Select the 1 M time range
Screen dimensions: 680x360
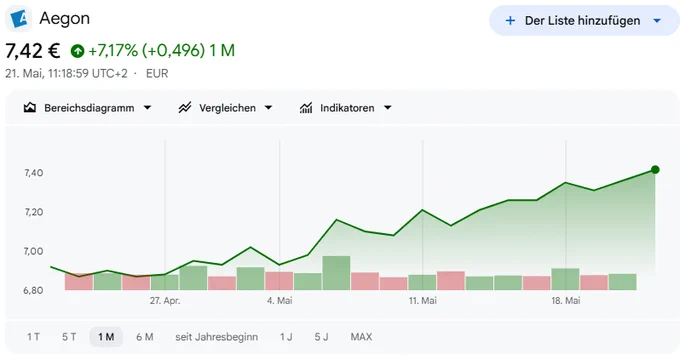coord(106,337)
